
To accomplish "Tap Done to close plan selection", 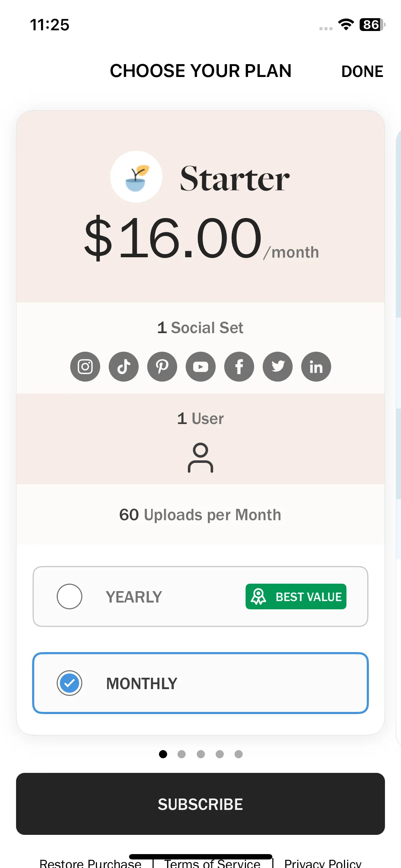I will pyautogui.click(x=362, y=71).
